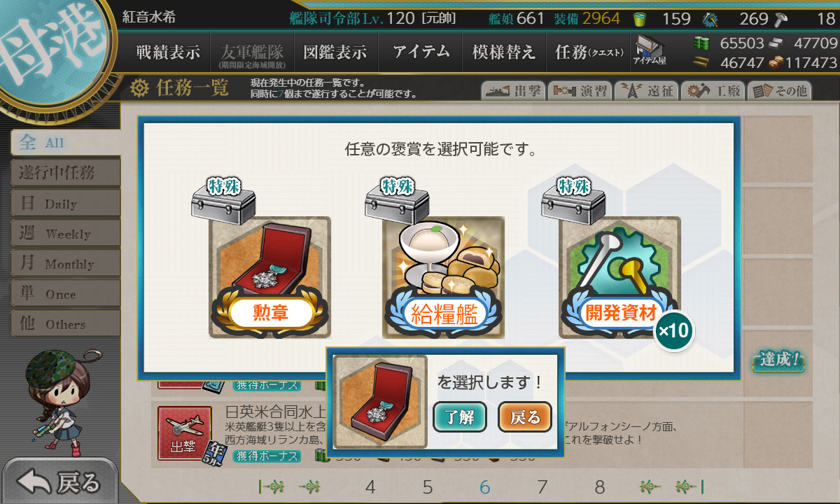
Task: Go to quest page 7
Action: pyautogui.click(x=542, y=487)
